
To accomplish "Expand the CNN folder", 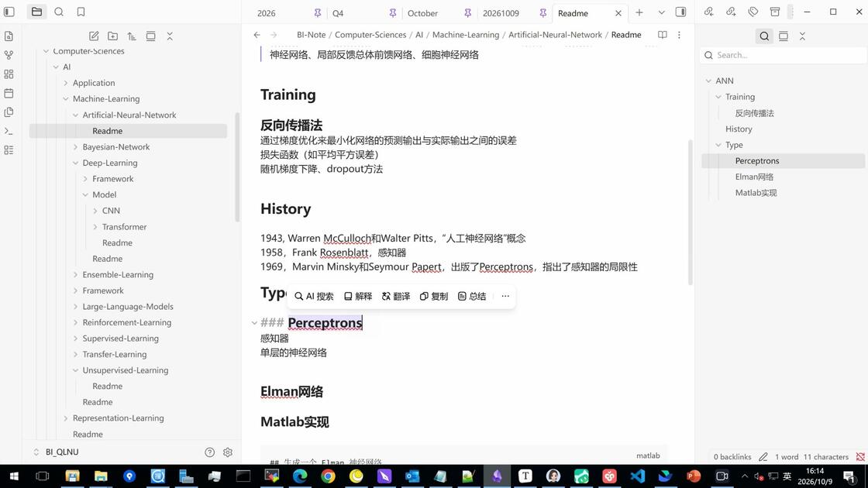I will [x=95, y=211].
